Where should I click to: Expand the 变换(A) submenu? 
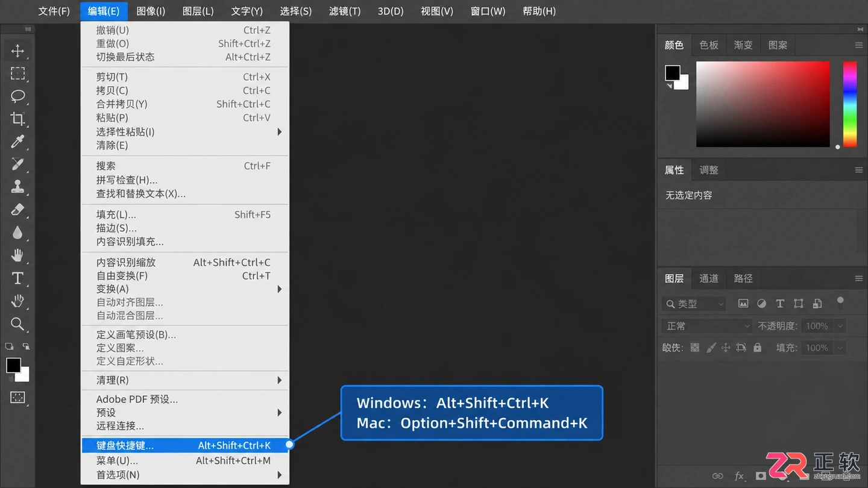185,289
